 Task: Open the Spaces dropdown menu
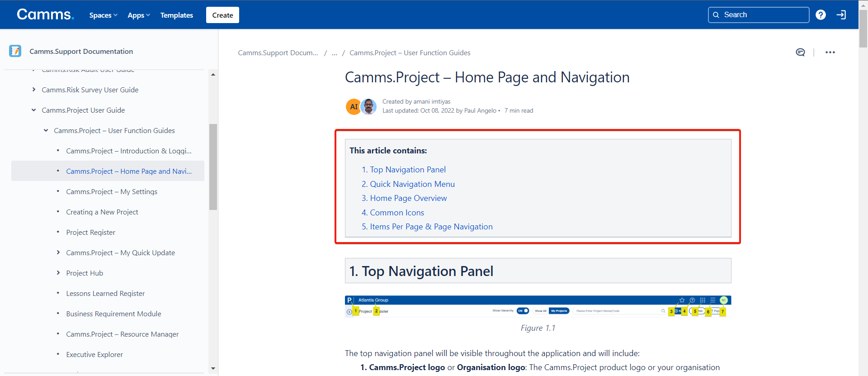[x=103, y=15]
